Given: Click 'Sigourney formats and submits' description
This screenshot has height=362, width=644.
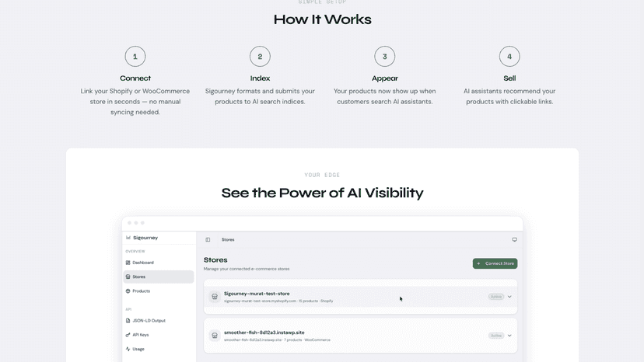Looking at the screenshot, I should click(260, 96).
